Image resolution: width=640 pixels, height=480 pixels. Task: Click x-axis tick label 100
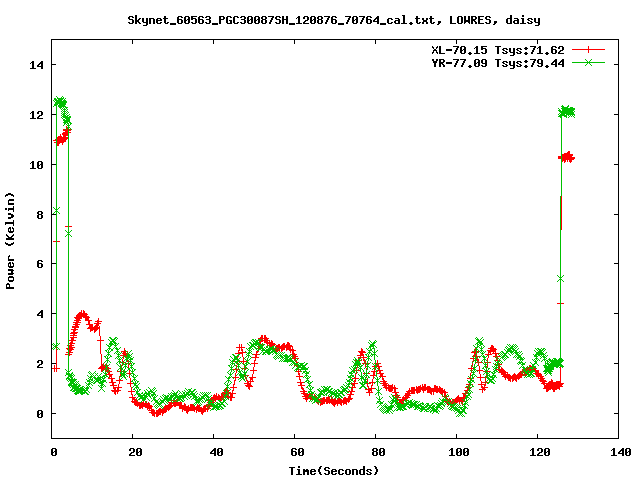click(x=459, y=452)
